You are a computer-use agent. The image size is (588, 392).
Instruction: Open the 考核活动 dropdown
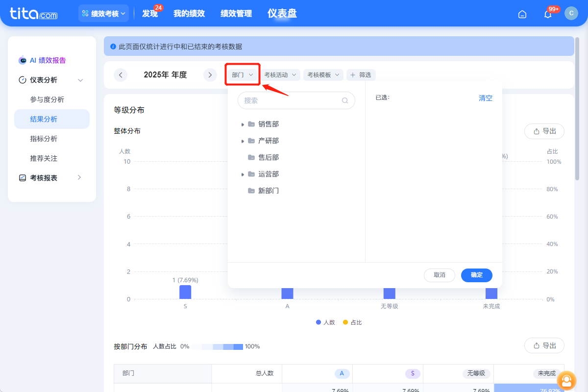point(279,74)
